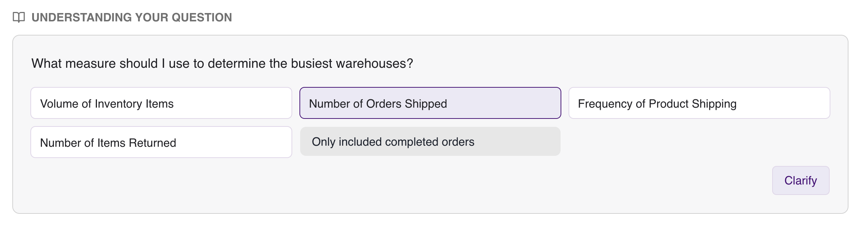Pick Frequency of Product Shipping option
This screenshot has height=237, width=868.
point(699,103)
